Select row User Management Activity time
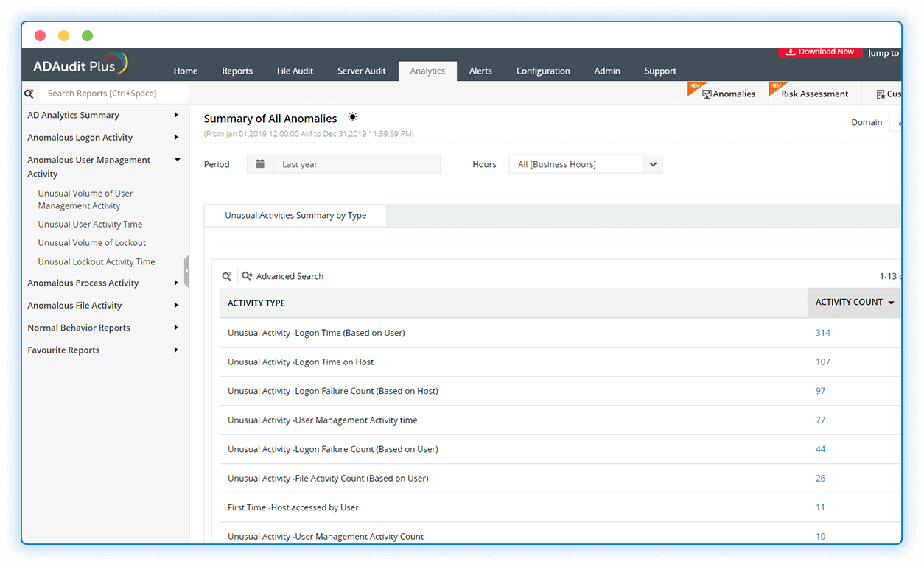Viewport: 924px width, 564px height. point(560,420)
